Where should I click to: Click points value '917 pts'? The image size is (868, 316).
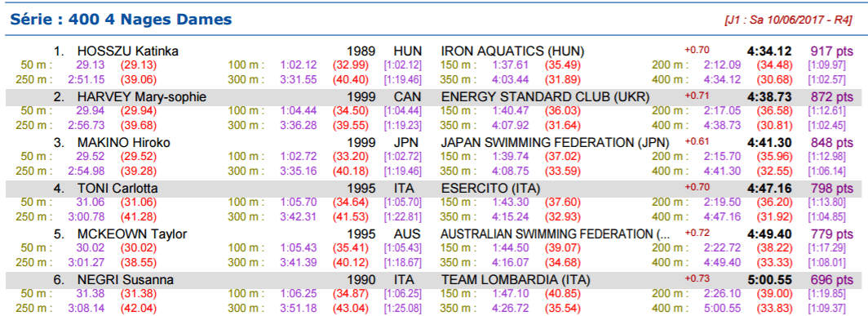click(x=832, y=51)
